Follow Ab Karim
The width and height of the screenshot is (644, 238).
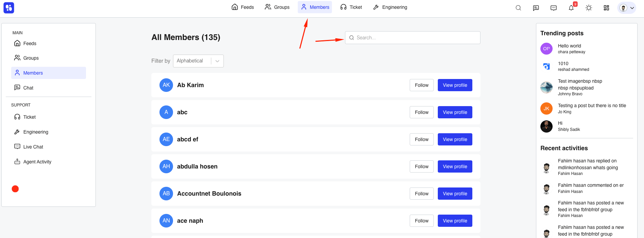422,85
